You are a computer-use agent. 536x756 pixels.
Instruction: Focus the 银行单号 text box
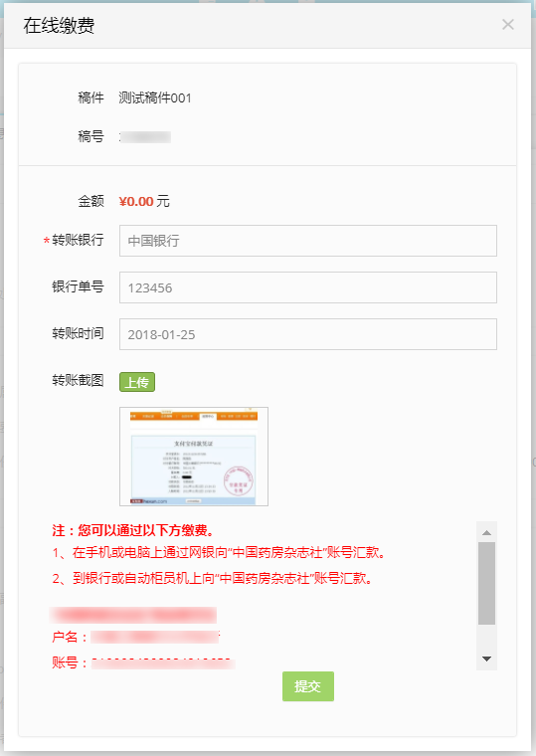[308, 287]
